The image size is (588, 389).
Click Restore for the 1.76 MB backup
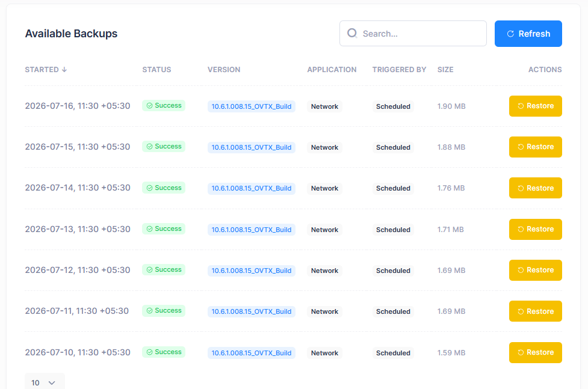(x=535, y=188)
